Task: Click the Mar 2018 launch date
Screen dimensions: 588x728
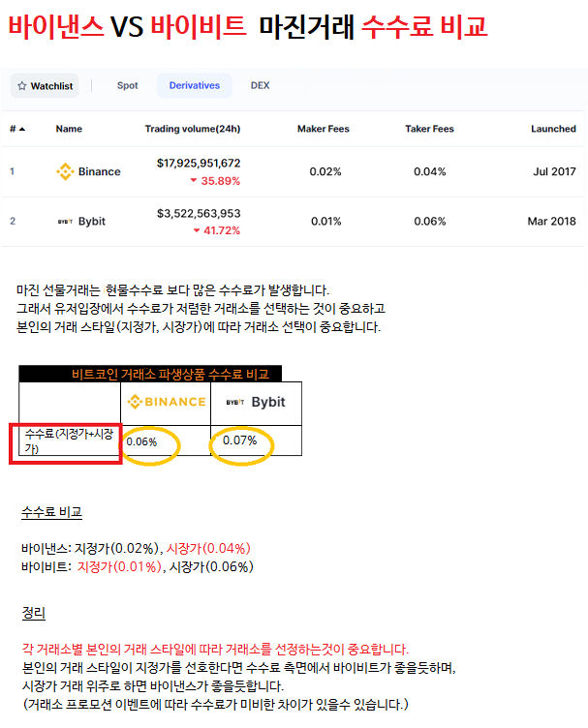Action: 551,221
